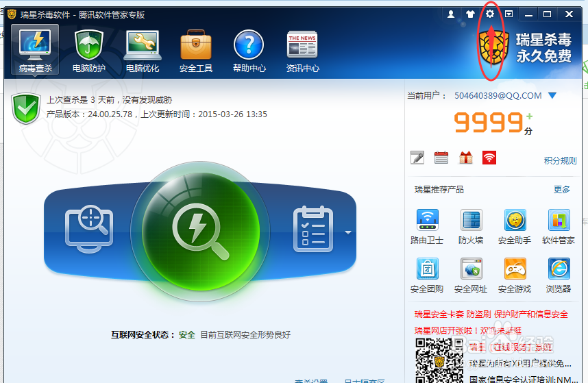Click the 产品版本 24.00.25.78 text
Screen dimensions: 588x383
(x=157, y=114)
